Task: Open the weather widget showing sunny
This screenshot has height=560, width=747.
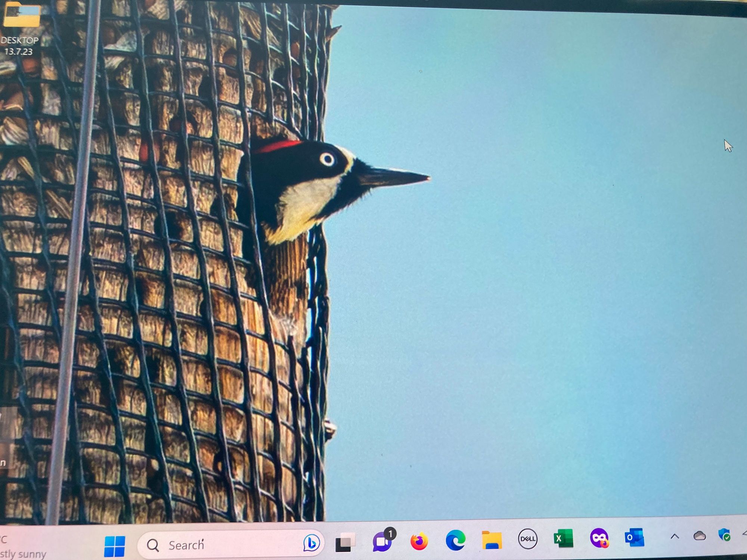Action: 22,547
